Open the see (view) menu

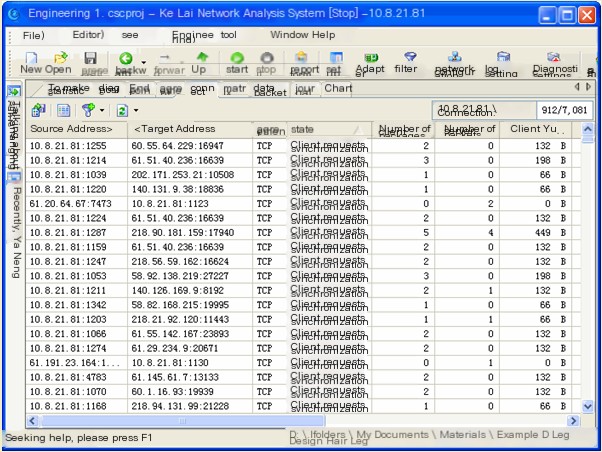(130, 35)
